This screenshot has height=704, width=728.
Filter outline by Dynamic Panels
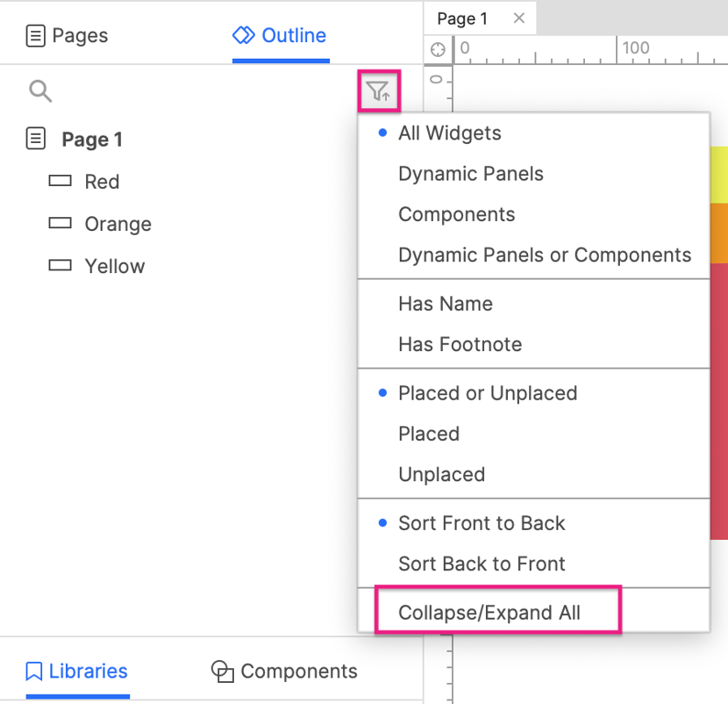tap(470, 174)
